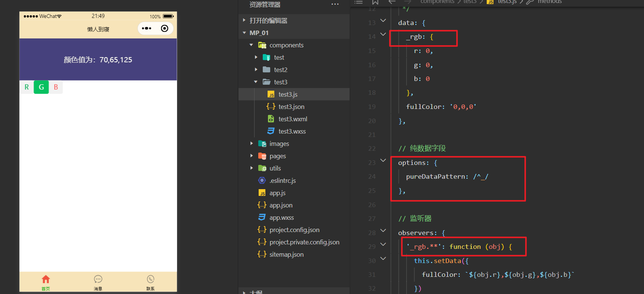Click line number 19 in gutter

tap(372, 107)
